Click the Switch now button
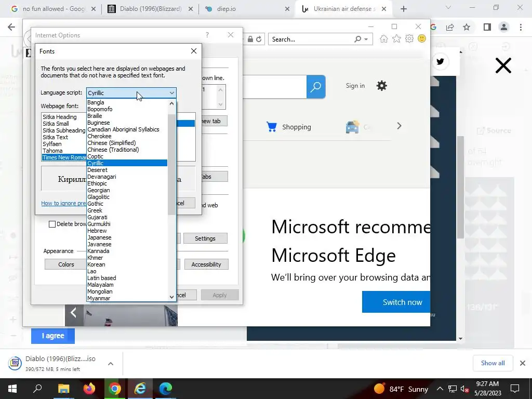The image size is (532, 399). click(x=396, y=302)
